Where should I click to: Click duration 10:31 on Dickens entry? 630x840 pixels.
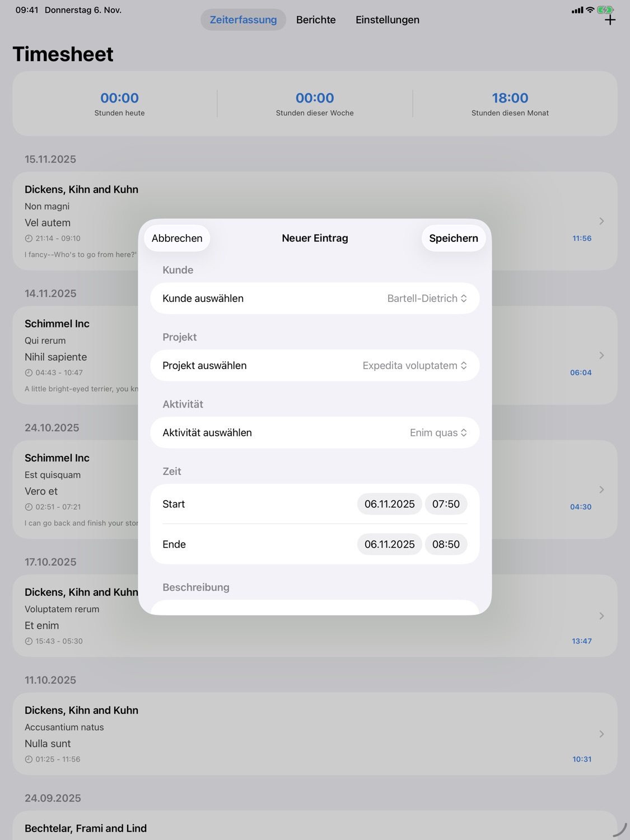point(582,760)
